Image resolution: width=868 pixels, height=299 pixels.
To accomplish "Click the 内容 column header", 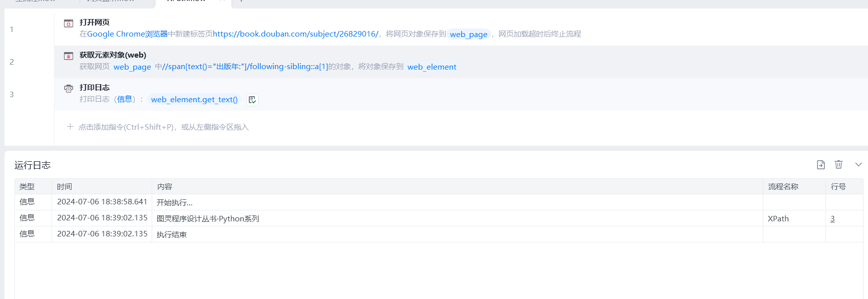I will point(165,186).
